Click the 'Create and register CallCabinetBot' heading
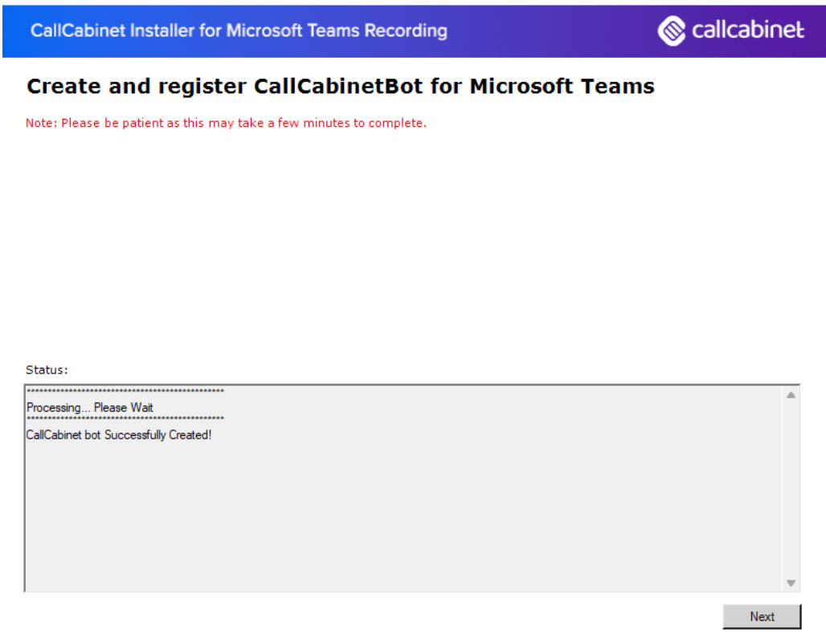 [341, 87]
